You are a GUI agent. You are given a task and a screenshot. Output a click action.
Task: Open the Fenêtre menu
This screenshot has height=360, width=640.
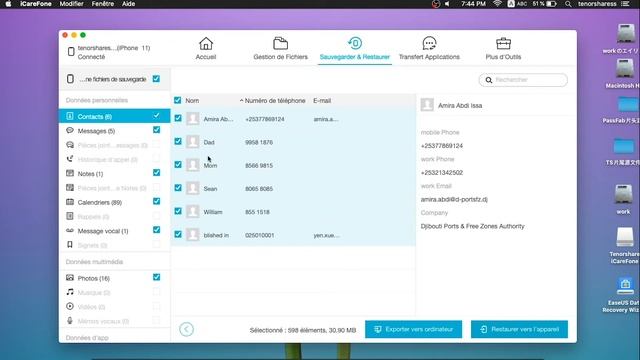coord(103,4)
